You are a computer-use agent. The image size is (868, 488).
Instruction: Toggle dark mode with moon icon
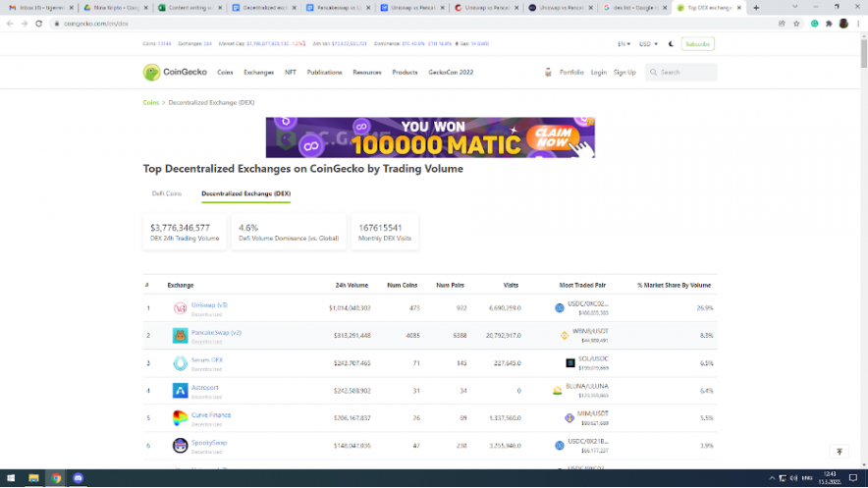[671, 44]
